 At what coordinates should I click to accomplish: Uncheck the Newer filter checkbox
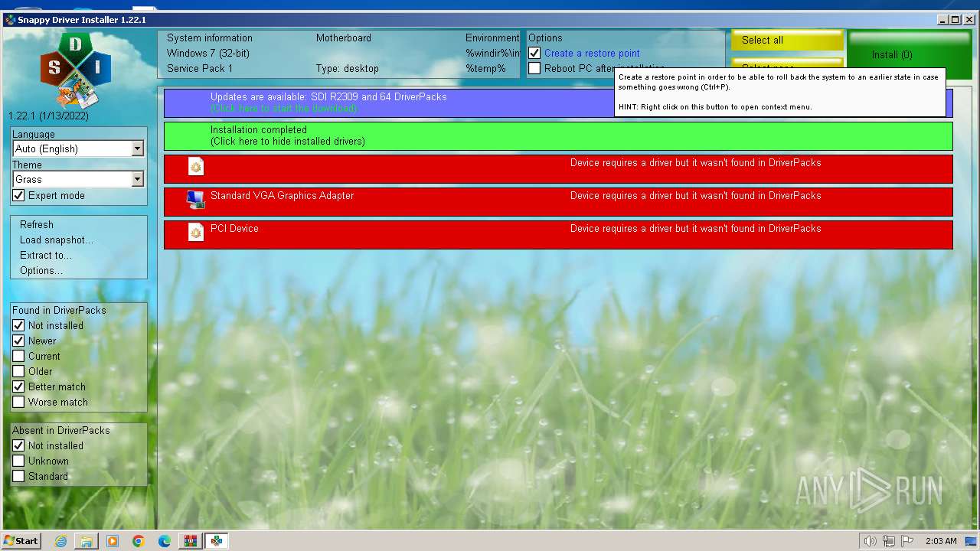tap(18, 341)
